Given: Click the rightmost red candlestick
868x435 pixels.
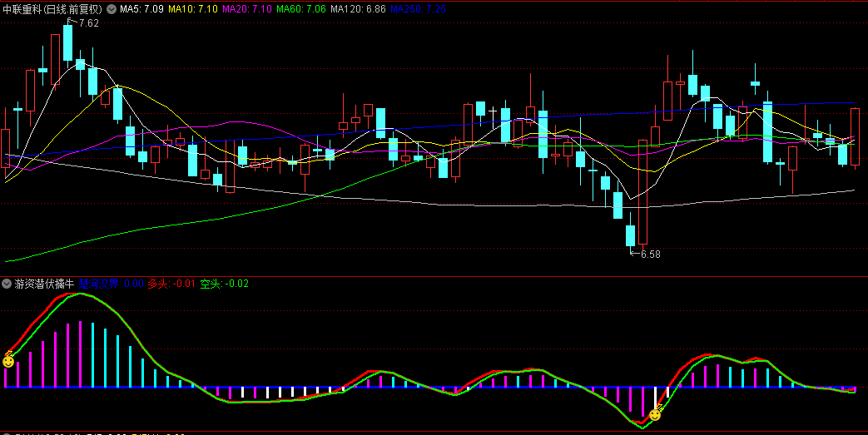Looking at the screenshot, I should coord(855,137).
